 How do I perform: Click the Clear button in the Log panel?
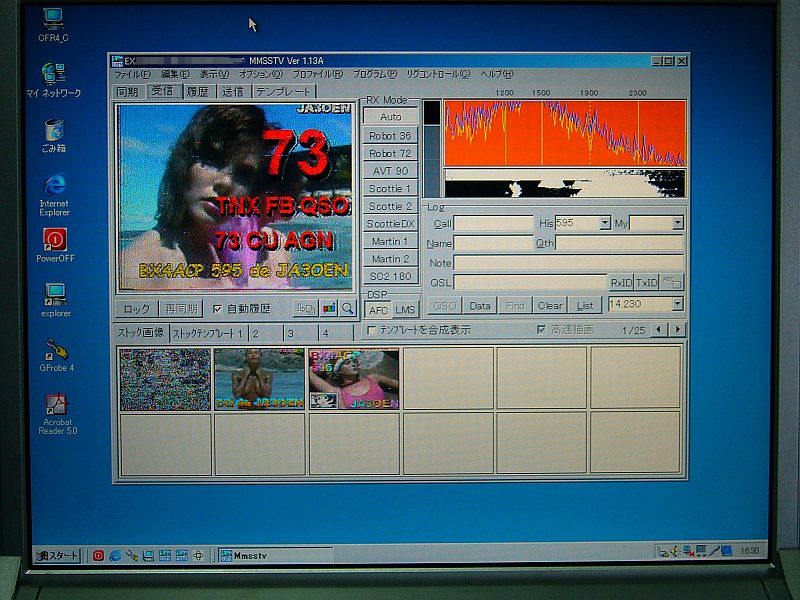(550, 306)
